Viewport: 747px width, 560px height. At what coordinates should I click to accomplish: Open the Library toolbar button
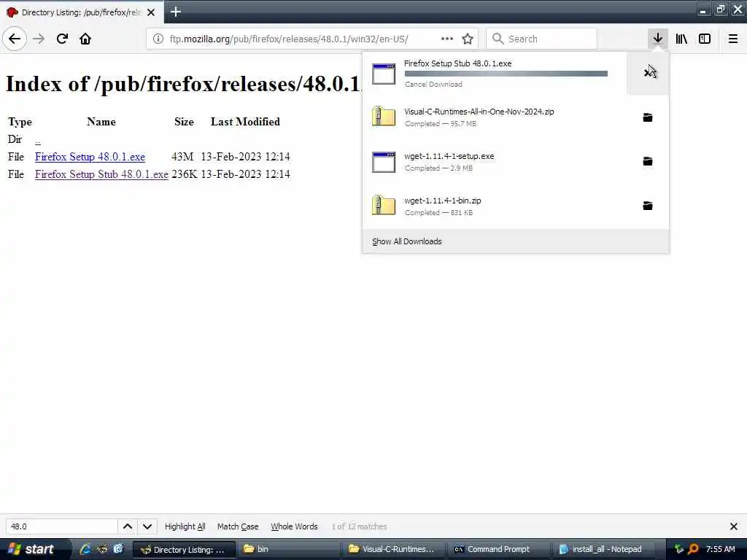click(681, 39)
